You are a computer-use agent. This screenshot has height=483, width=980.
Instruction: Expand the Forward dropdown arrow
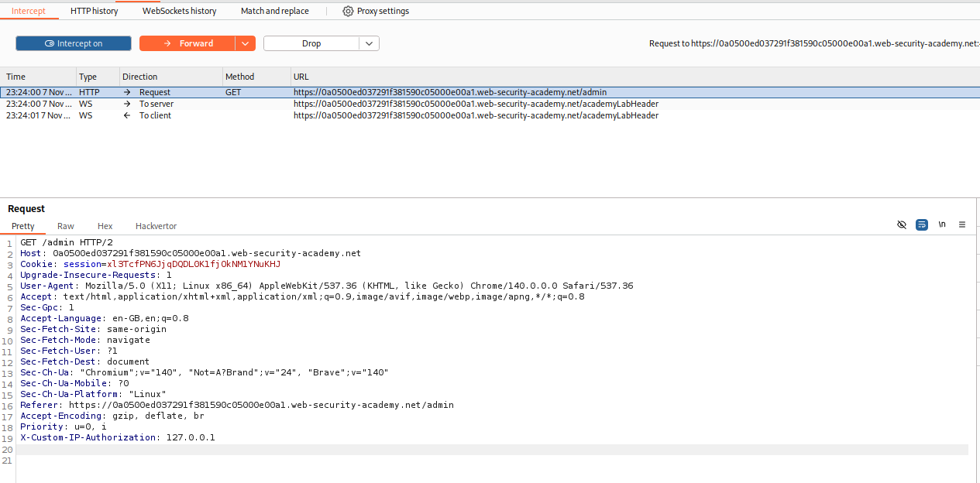point(246,43)
